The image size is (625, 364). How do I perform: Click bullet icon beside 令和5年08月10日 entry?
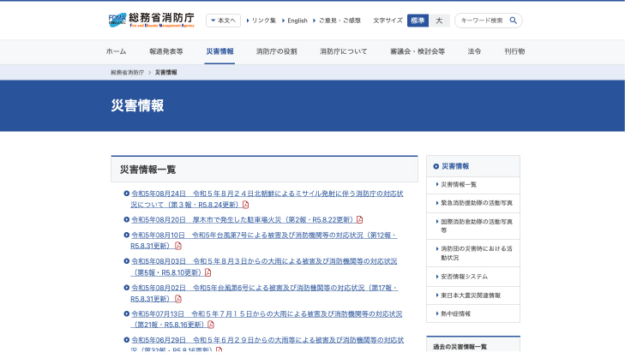[126, 235]
